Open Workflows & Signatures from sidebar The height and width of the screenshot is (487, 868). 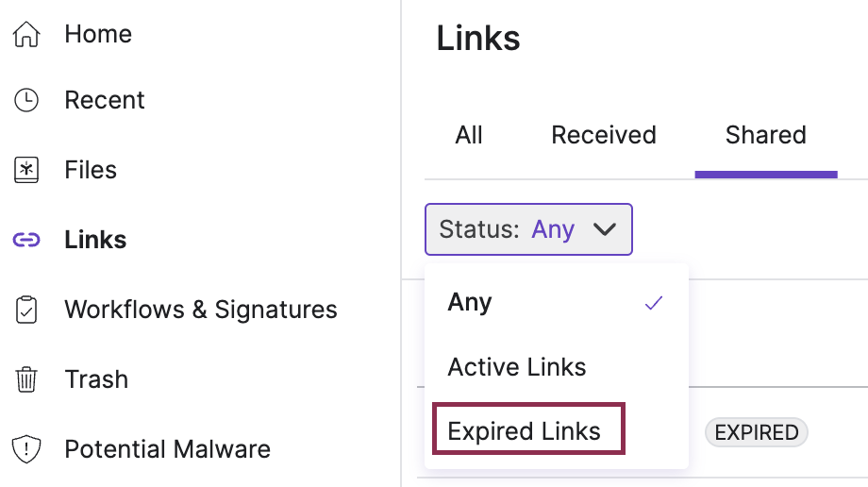pyautogui.click(x=201, y=310)
